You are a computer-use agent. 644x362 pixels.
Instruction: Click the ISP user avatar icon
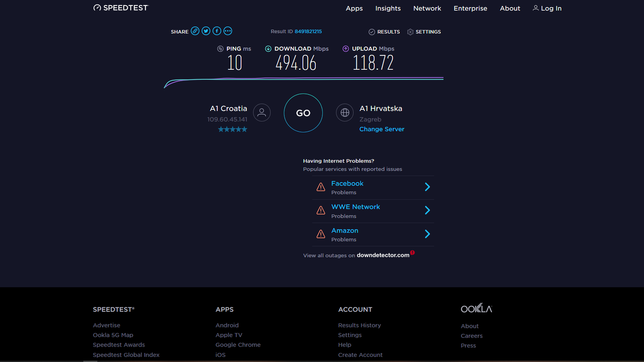tap(262, 113)
